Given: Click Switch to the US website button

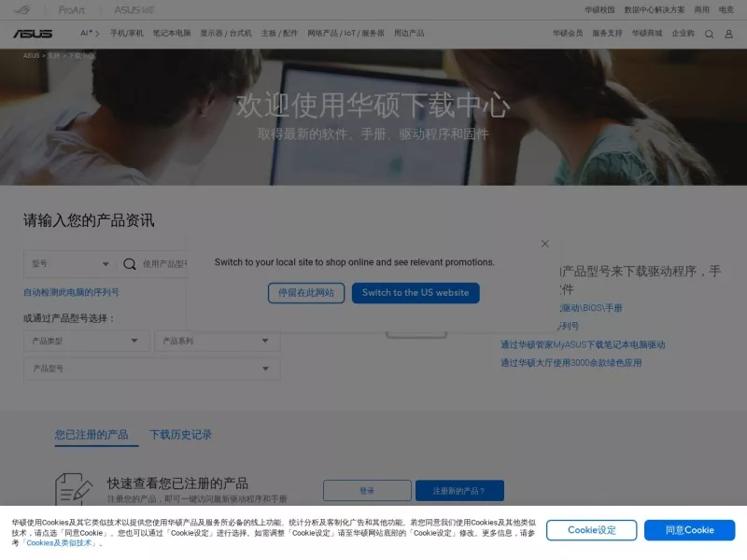Looking at the screenshot, I should coord(416,293).
